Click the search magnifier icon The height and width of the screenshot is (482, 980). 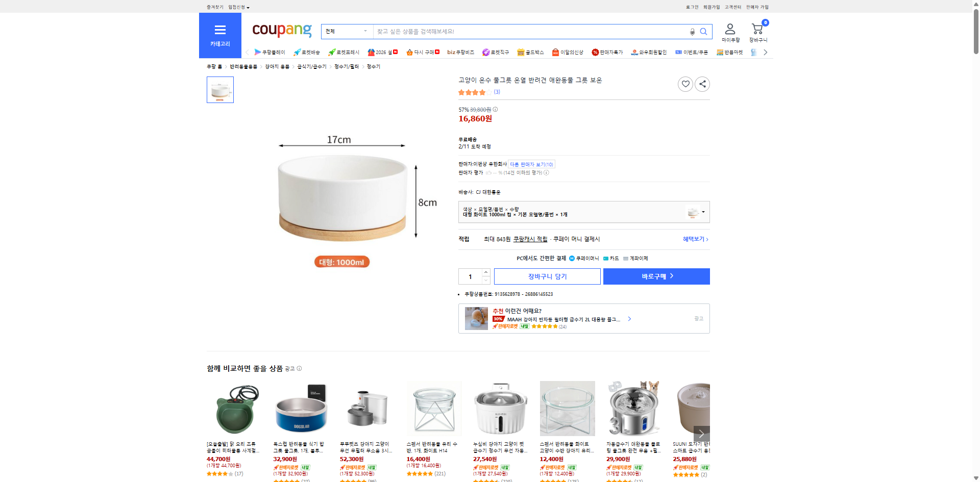pyautogui.click(x=703, y=32)
